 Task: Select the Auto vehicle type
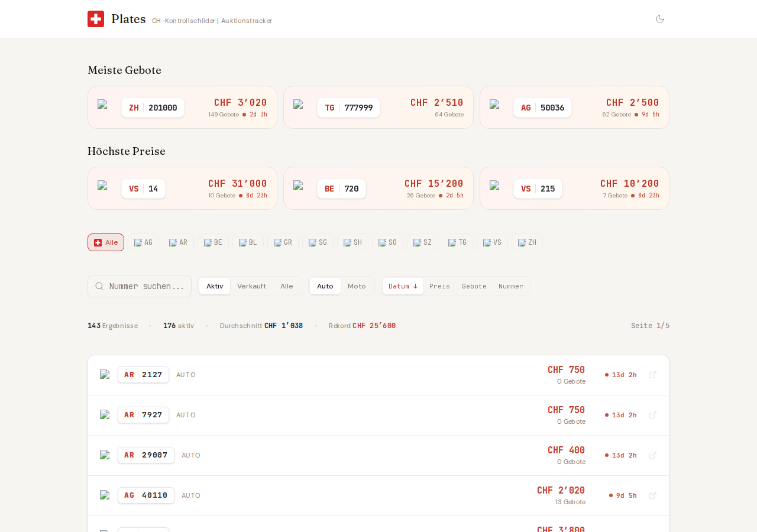click(x=325, y=286)
